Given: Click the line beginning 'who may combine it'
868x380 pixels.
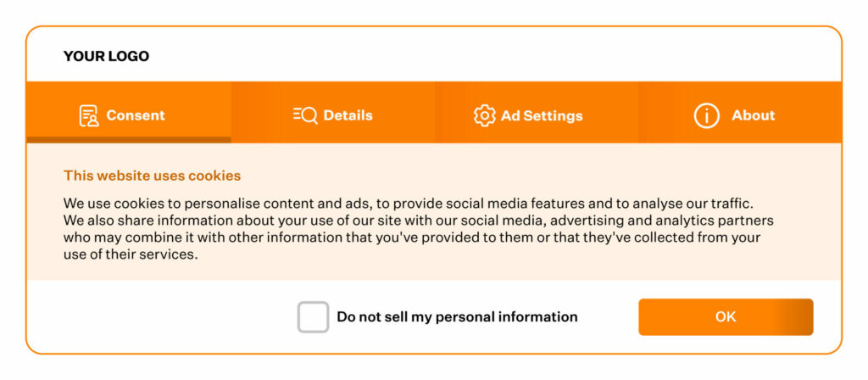Looking at the screenshot, I should point(412,237).
